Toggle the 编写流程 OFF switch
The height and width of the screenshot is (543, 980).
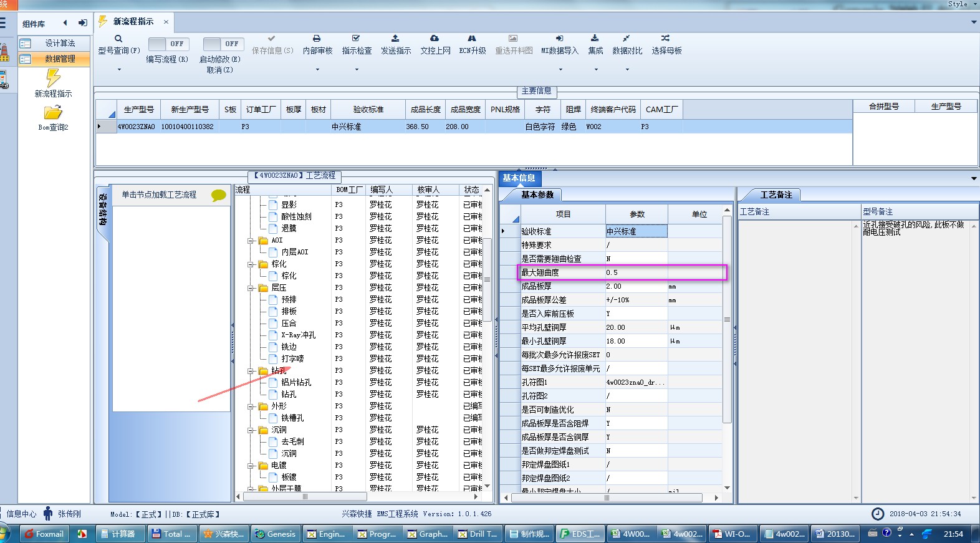pyautogui.click(x=168, y=44)
